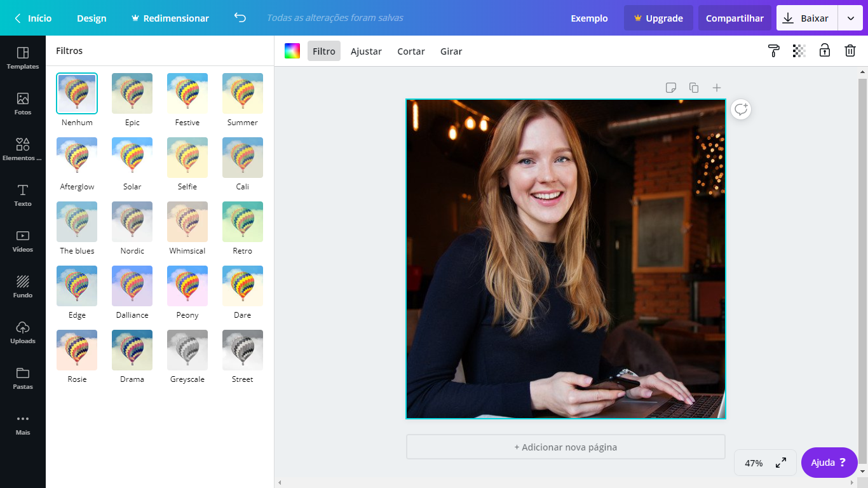Select the woman photo on the canvas
Screen dimensions: 868x488
(566, 259)
